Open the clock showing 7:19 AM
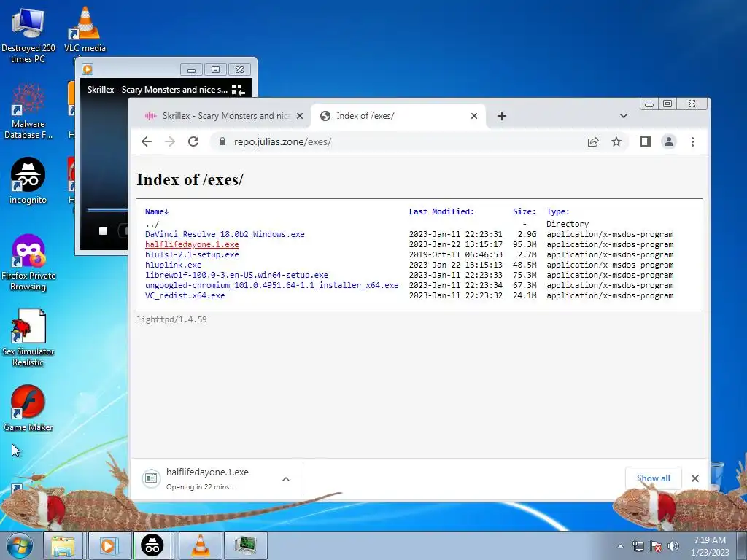This screenshot has height=560, width=747. [710, 546]
